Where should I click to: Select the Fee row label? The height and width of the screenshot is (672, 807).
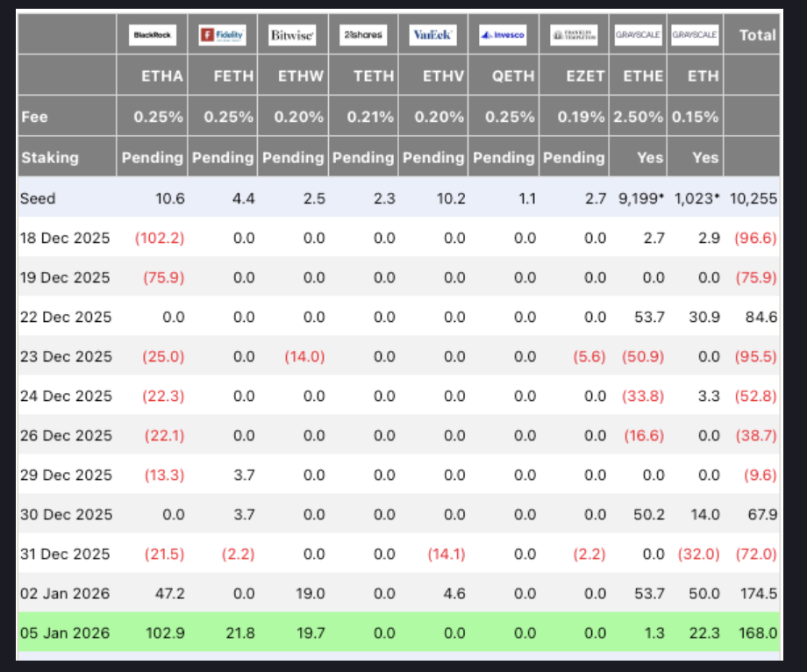(x=33, y=117)
